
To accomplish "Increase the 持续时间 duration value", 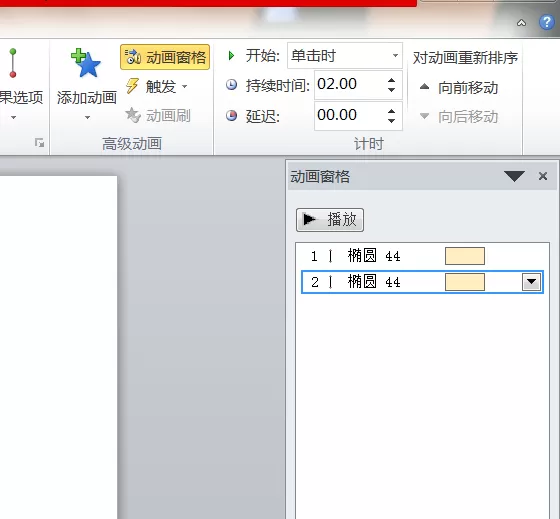I will [x=391, y=81].
